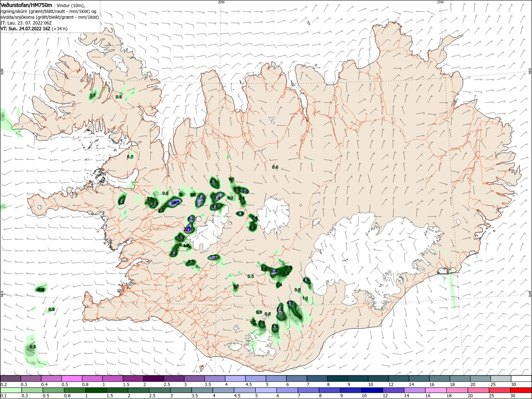Click the 8.4 precipitation value on the map
Screen dimensions: 532x399
point(274,271)
